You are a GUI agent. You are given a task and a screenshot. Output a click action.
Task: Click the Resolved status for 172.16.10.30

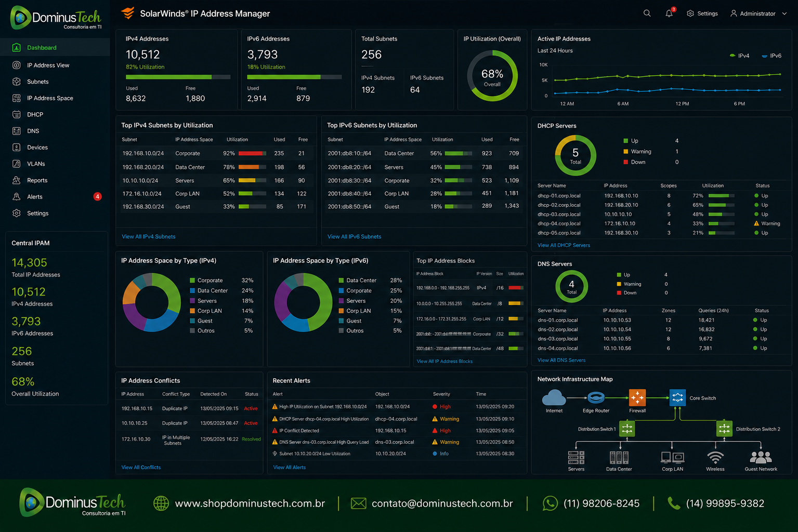pos(251,439)
